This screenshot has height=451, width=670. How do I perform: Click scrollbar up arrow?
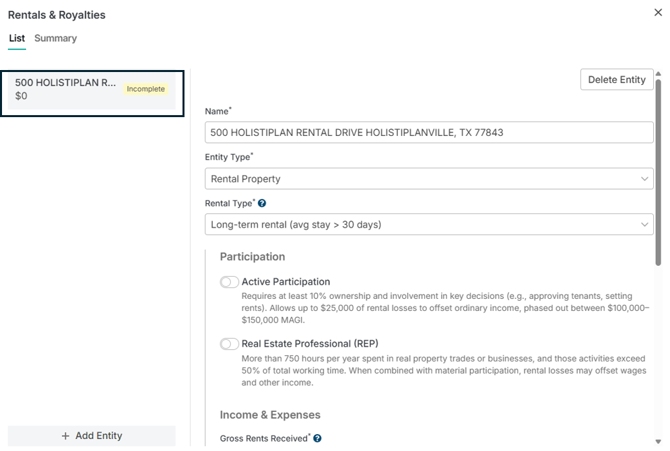click(x=658, y=74)
